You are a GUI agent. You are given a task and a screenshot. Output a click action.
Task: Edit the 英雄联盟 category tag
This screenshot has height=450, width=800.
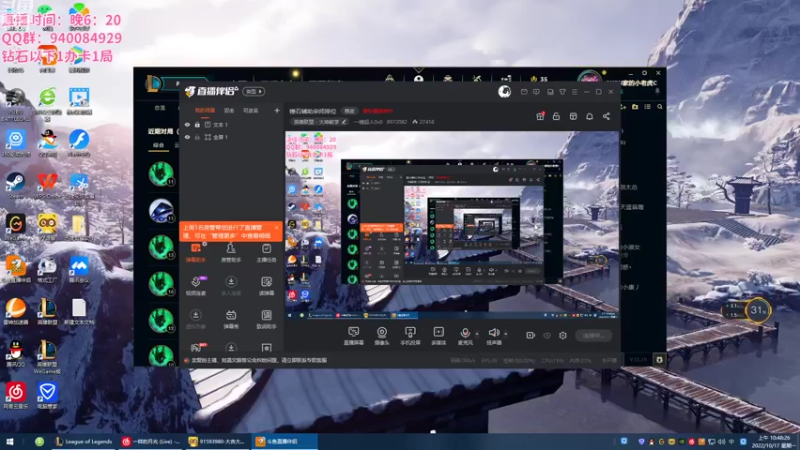pyautogui.click(x=320, y=122)
